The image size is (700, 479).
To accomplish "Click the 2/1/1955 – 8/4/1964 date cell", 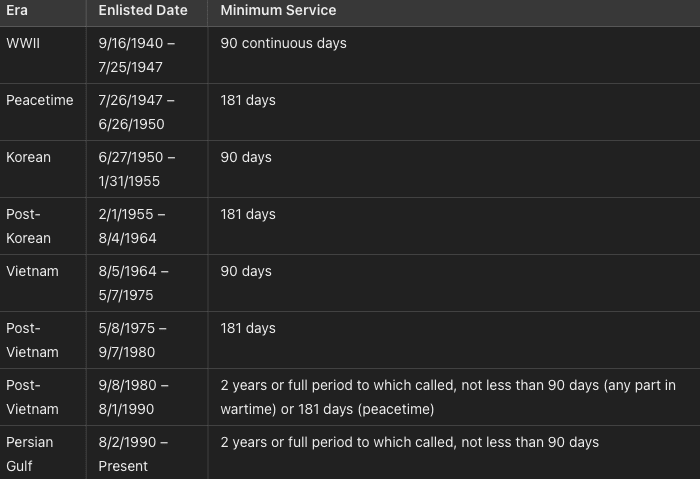I will tap(132, 226).
